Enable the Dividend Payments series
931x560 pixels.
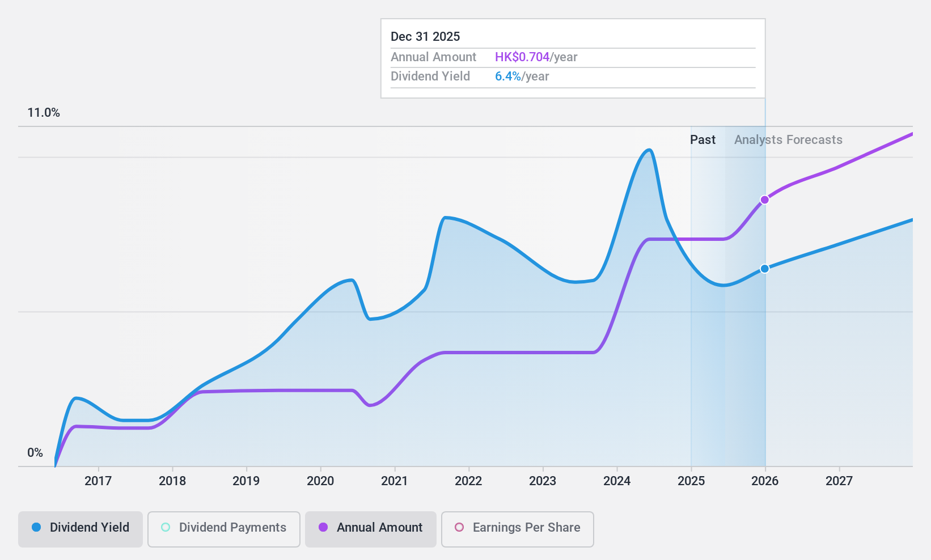point(224,529)
